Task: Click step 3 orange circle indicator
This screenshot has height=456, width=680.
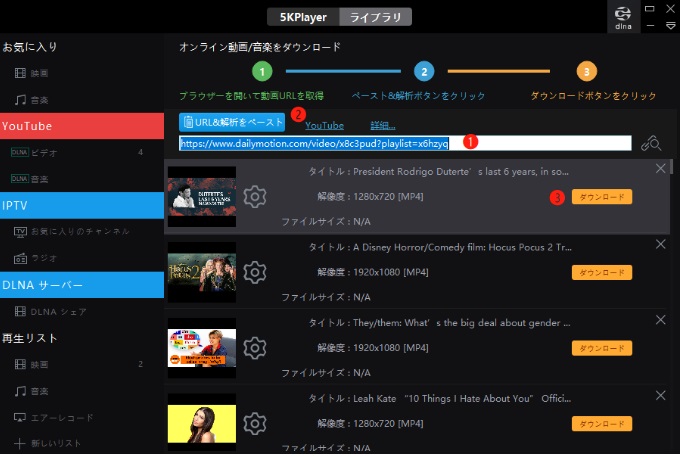Action: point(587,72)
